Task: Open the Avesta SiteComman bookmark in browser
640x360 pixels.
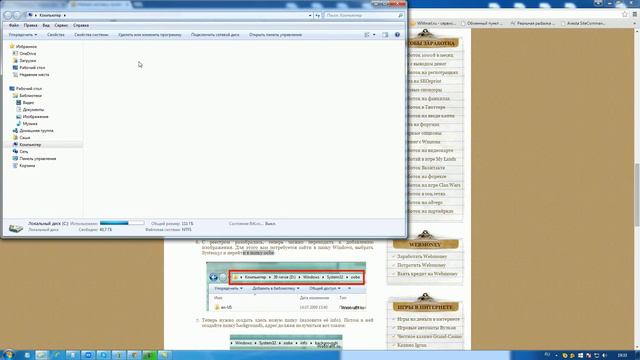Action: click(583, 23)
